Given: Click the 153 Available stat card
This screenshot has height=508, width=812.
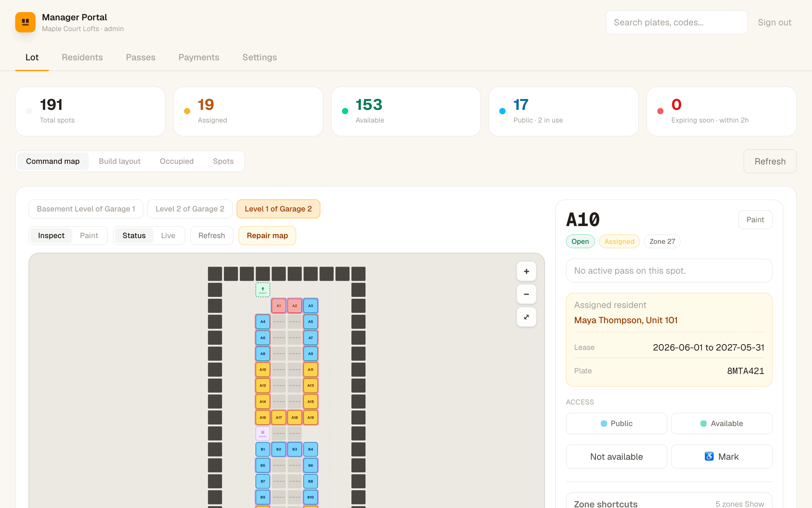Looking at the screenshot, I should pyautogui.click(x=406, y=111).
